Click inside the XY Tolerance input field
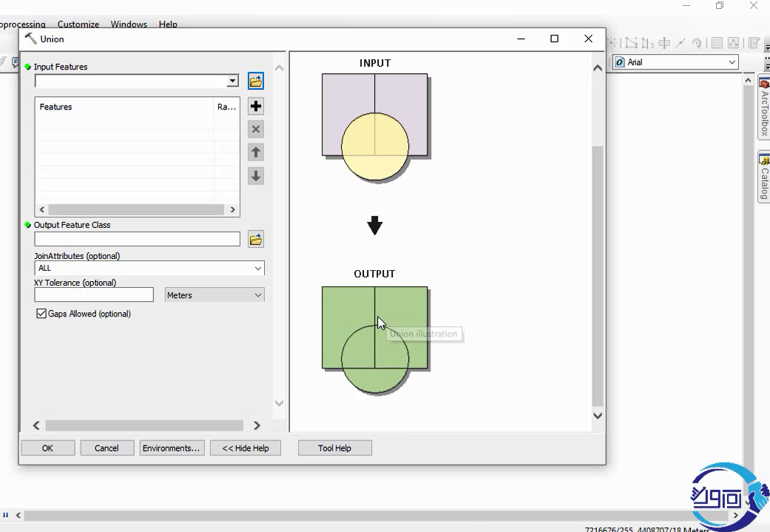770x532 pixels. pos(94,295)
